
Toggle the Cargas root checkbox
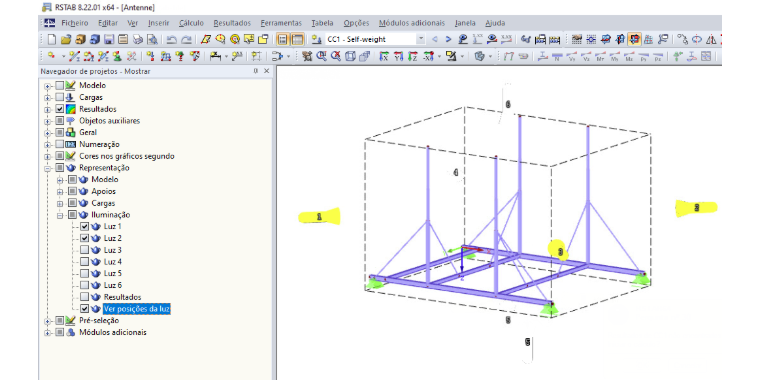click(x=59, y=97)
